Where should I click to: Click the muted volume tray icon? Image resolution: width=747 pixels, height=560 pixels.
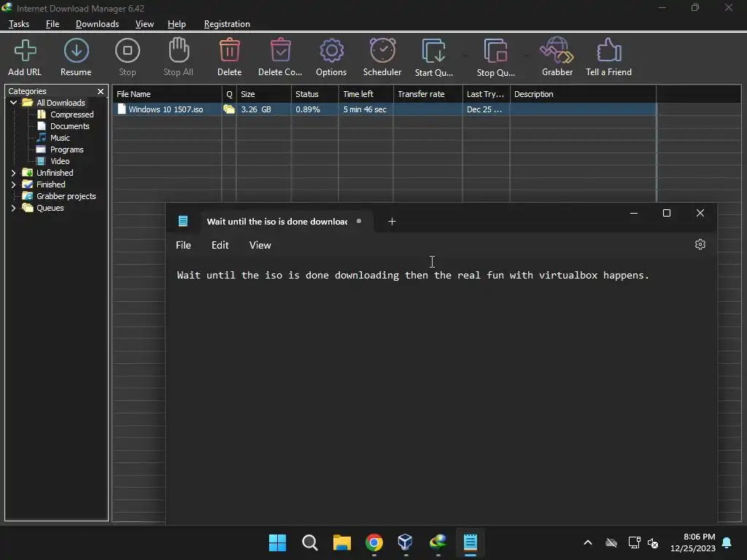point(653,542)
